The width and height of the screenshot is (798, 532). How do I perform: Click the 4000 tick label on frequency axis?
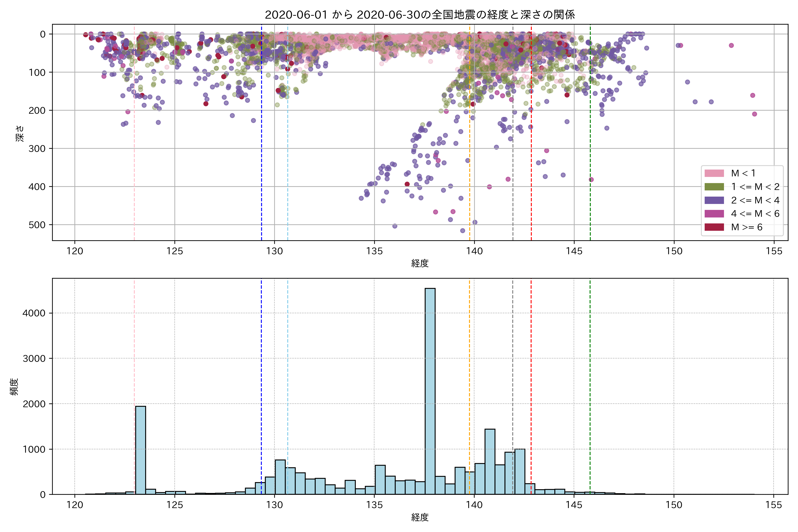34,313
